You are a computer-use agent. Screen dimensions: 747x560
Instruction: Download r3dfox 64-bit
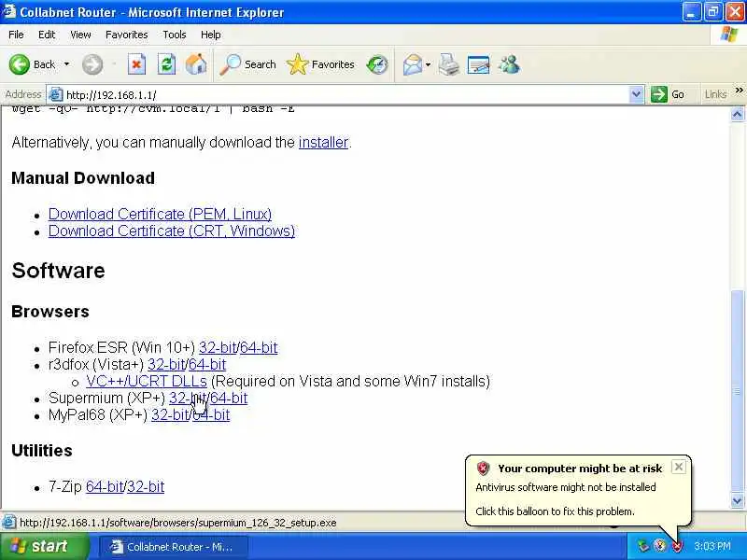pyautogui.click(x=207, y=364)
